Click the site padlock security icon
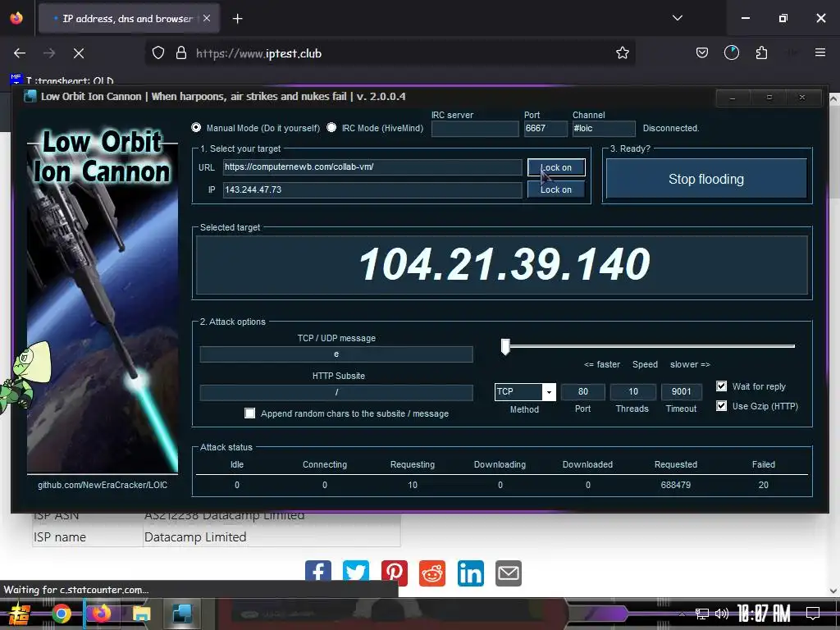840x630 pixels. point(181,53)
